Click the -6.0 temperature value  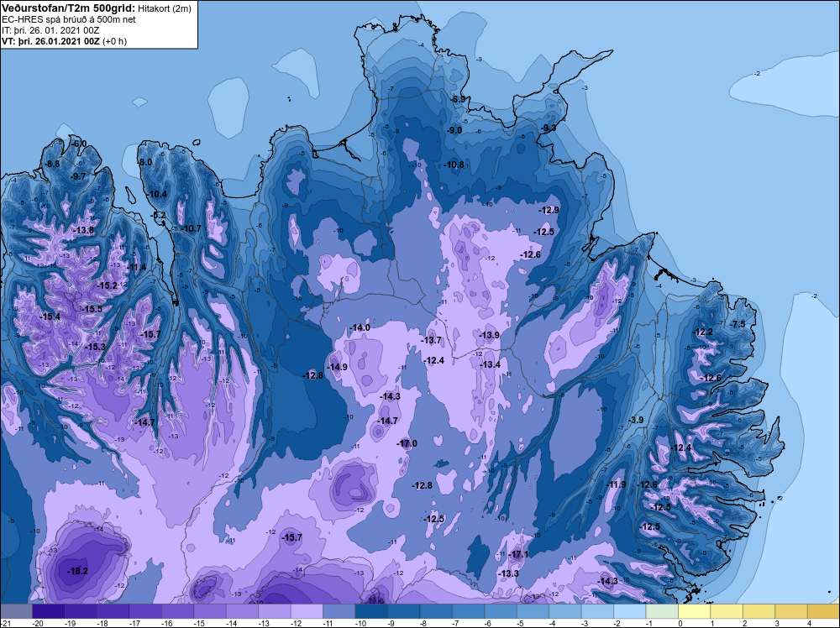point(78,144)
